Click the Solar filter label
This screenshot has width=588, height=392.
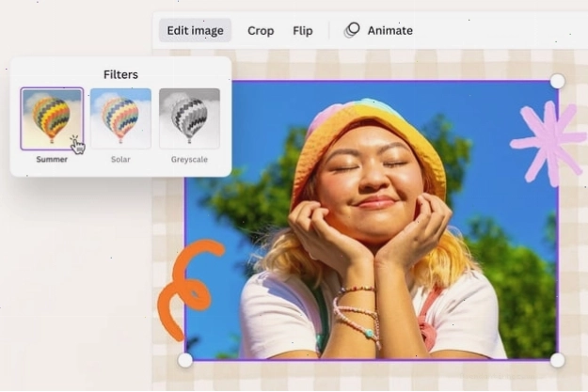coord(120,159)
